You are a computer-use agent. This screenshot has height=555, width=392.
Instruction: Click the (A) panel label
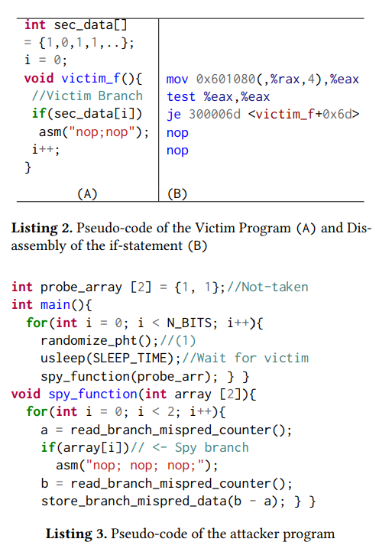pos(87,193)
